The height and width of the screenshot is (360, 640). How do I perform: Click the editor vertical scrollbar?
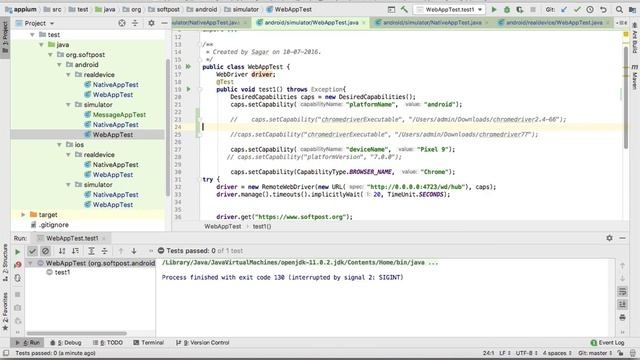click(626, 98)
